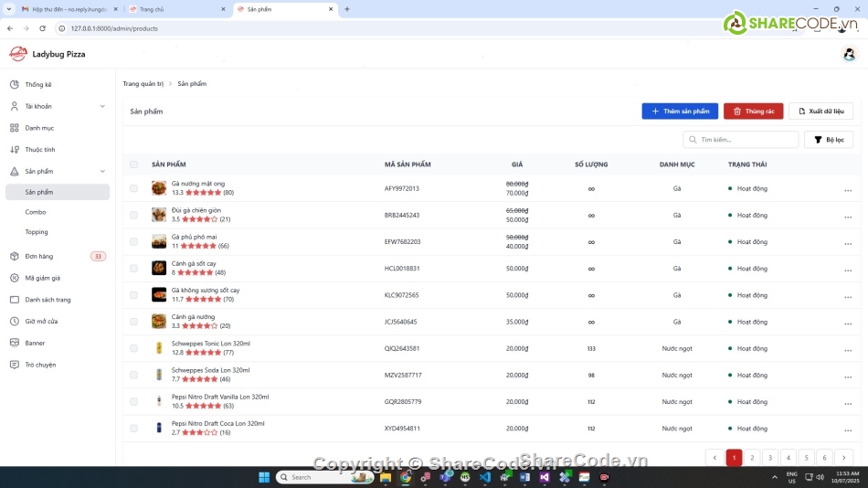
Task: Open the browser tab list dropdown
Action: [x=9, y=9]
